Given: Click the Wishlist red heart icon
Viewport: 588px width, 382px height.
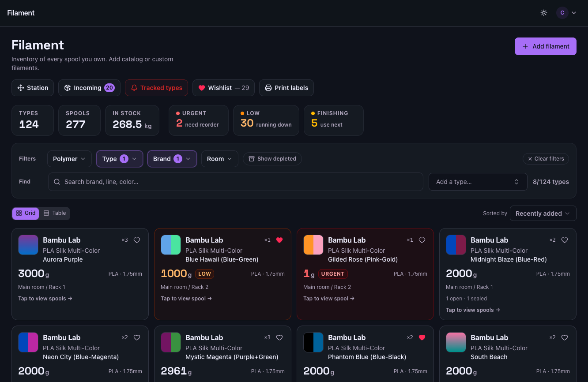Looking at the screenshot, I should (x=202, y=88).
